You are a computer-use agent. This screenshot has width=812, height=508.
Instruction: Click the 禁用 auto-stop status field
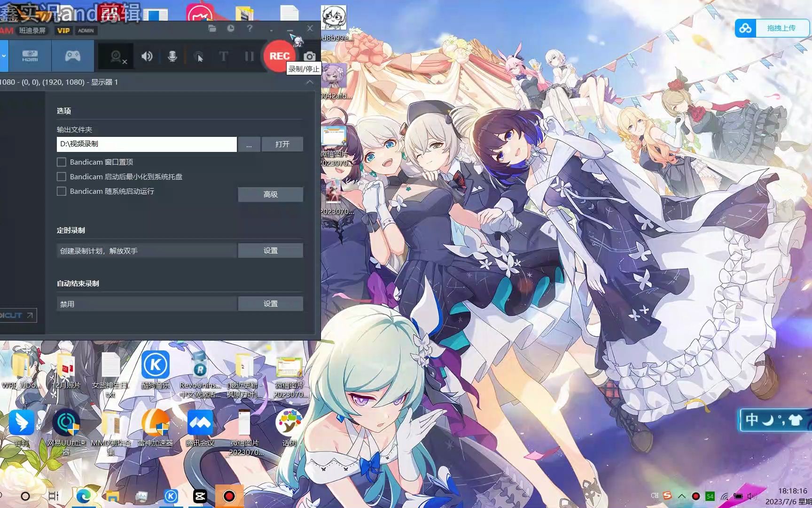coord(147,304)
